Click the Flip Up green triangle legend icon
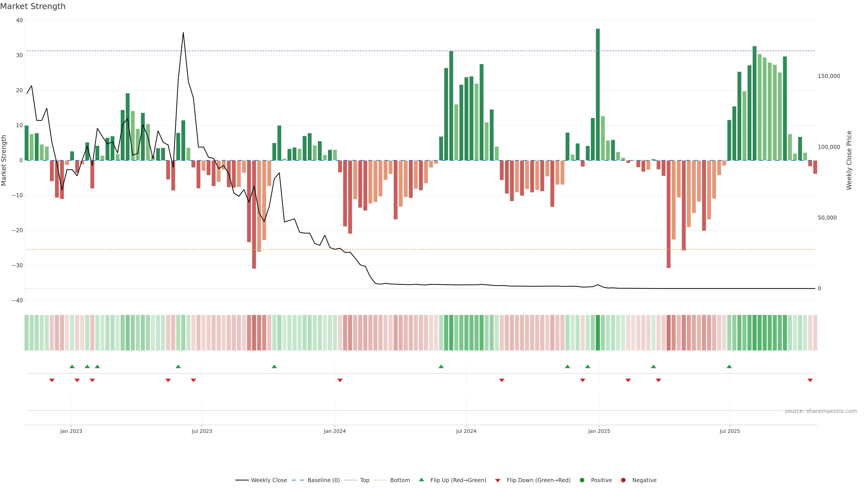Image resolution: width=868 pixels, height=488 pixels. [x=421, y=480]
